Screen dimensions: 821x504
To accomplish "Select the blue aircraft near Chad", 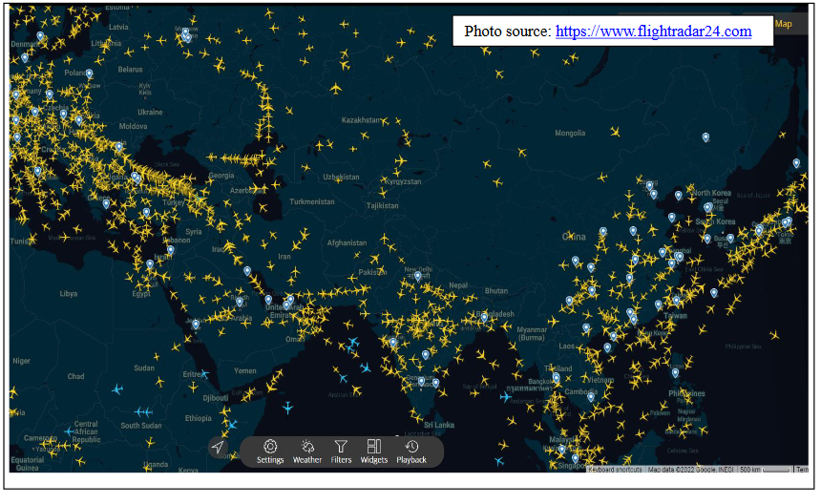I will pyautogui.click(x=117, y=389).
